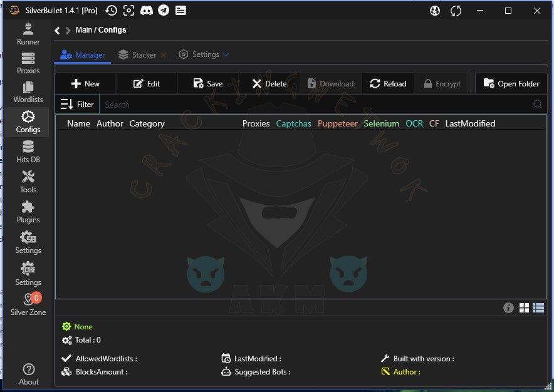The height and width of the screenshot is (392, 554).
Task: Click the Telegram icon in title bar
Action: click(163, 11)
